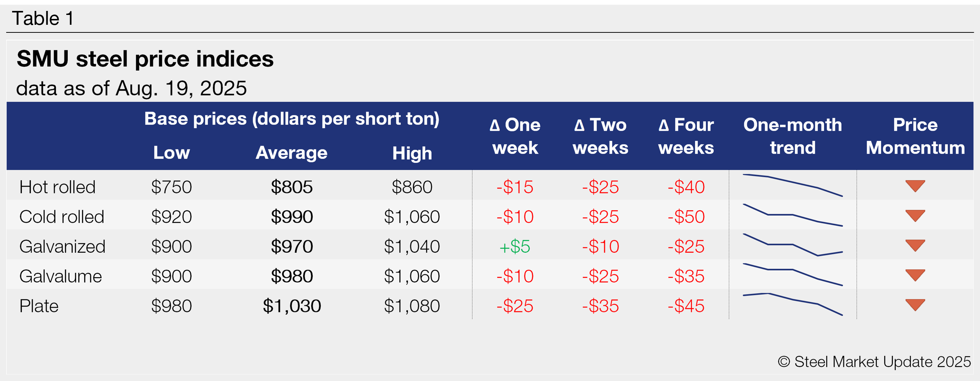Click the Plate price momentum down arrow

[915, 305]
